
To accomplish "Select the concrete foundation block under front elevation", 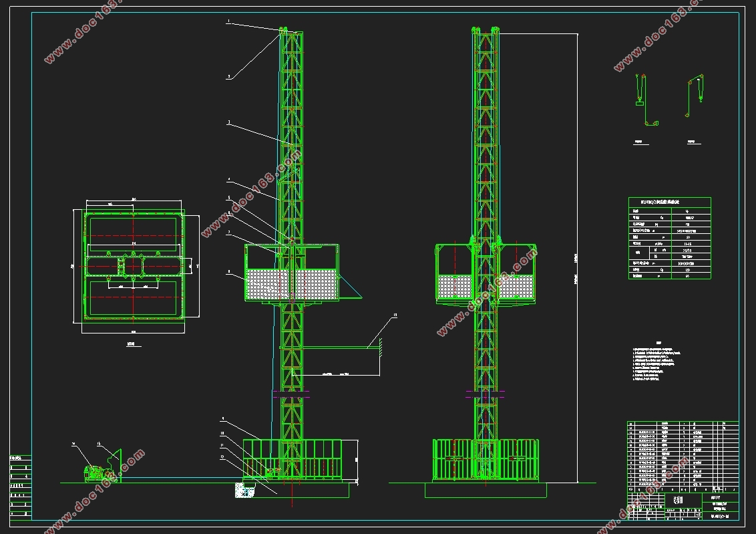I will [x=486, y=490].
